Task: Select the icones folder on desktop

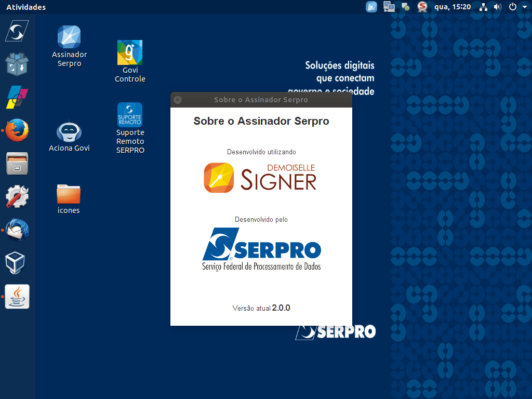Action: click(69, 199)
